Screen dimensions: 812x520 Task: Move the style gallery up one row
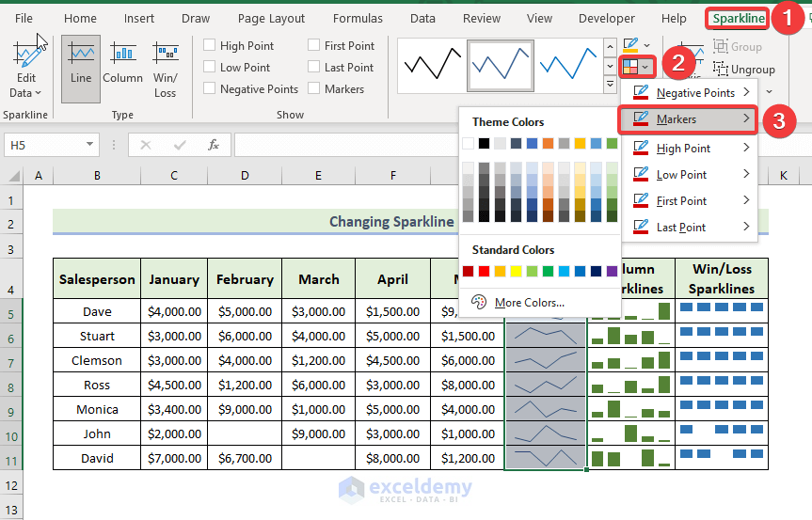[x=610, y=47]
